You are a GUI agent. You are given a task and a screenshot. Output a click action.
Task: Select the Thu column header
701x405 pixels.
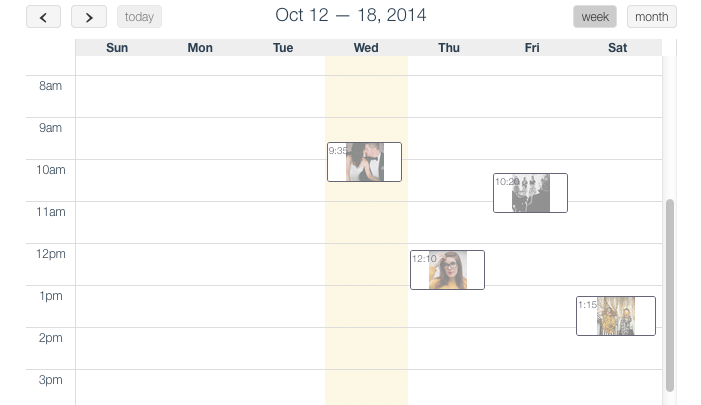point(449,48)
